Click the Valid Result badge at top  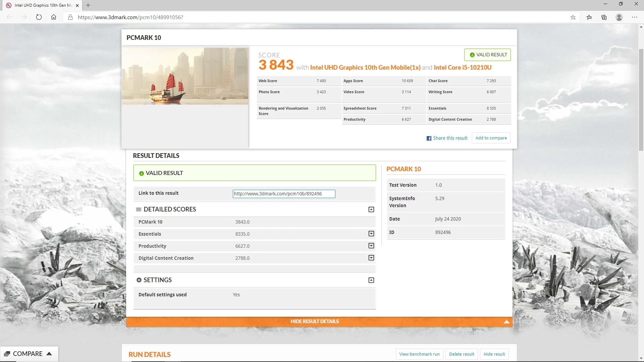(x=487, y=55)
